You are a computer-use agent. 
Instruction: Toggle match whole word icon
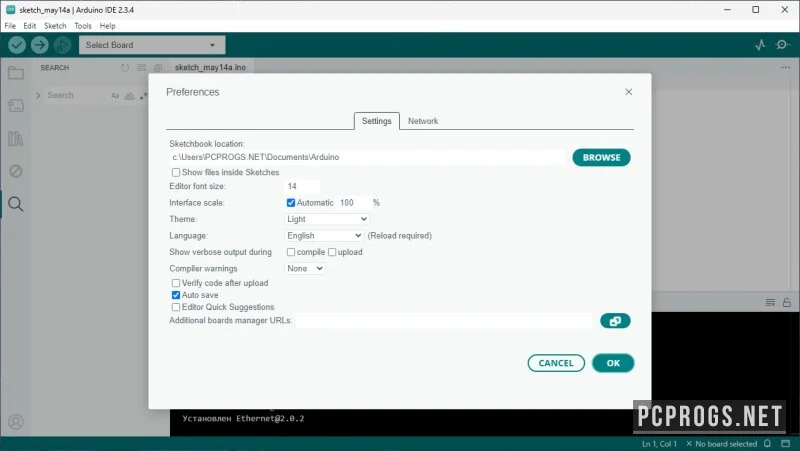click(130, 95)
